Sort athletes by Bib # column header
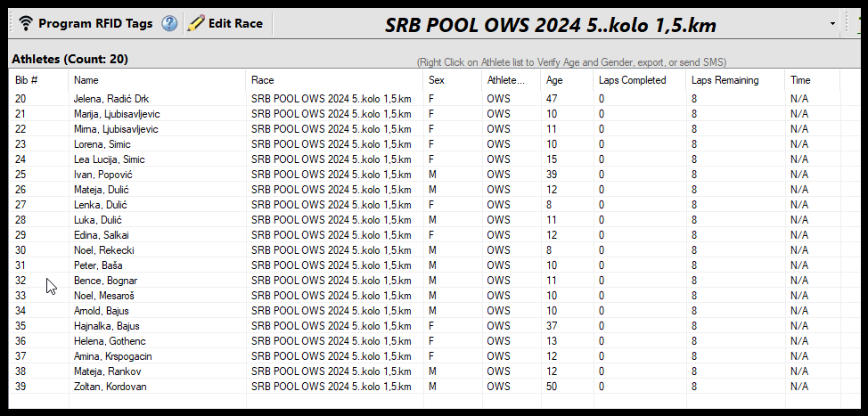The height and width of the screenshot is (416, 868). (x=27, y=80)
